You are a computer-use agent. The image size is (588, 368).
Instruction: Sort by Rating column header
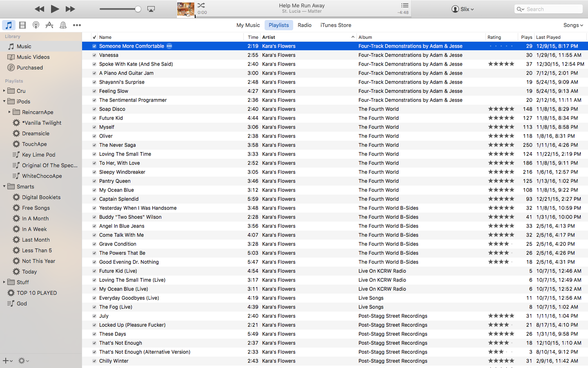point(502,37)
